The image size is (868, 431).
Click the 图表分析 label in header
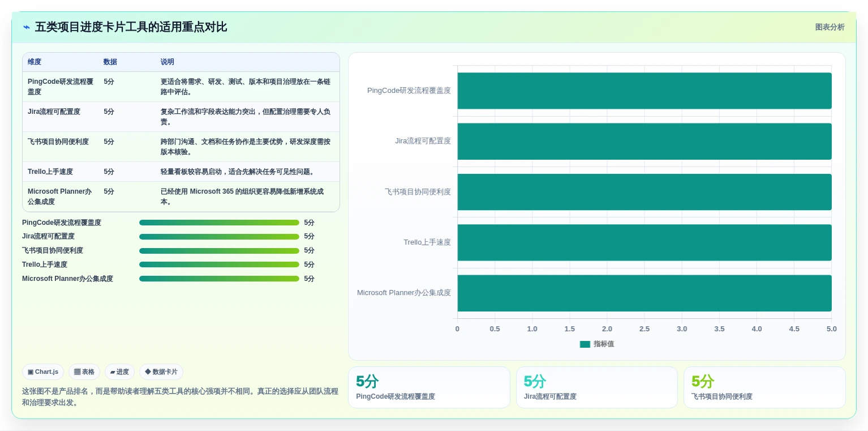(830, 27)
